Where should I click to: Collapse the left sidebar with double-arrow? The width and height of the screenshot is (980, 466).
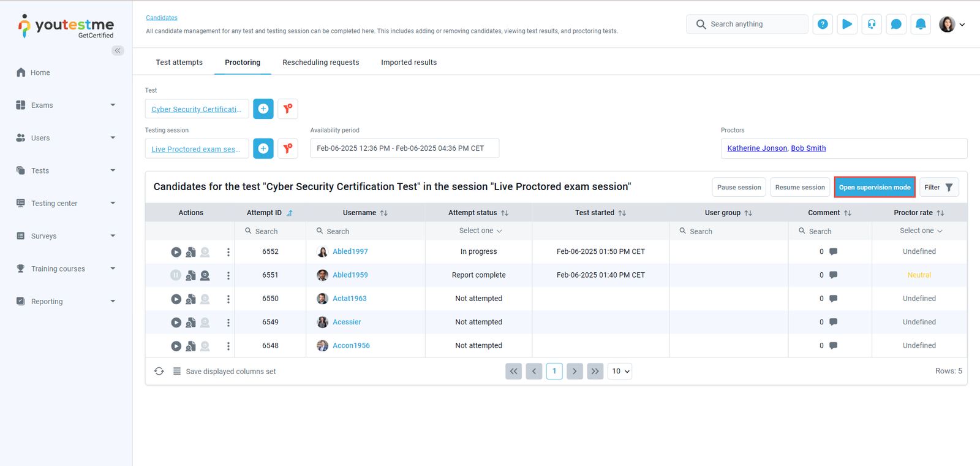(x=118, y=51)
